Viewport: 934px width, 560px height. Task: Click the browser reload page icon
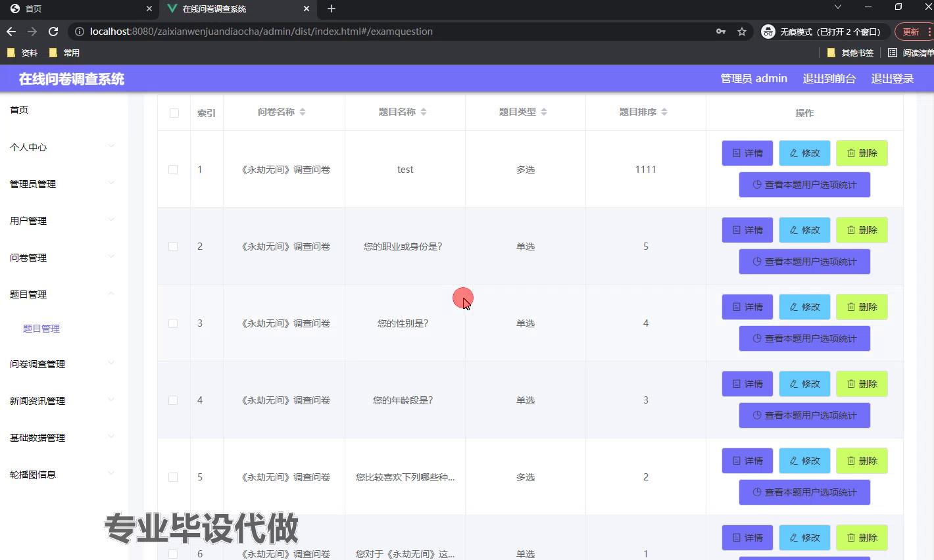(53, 32)
